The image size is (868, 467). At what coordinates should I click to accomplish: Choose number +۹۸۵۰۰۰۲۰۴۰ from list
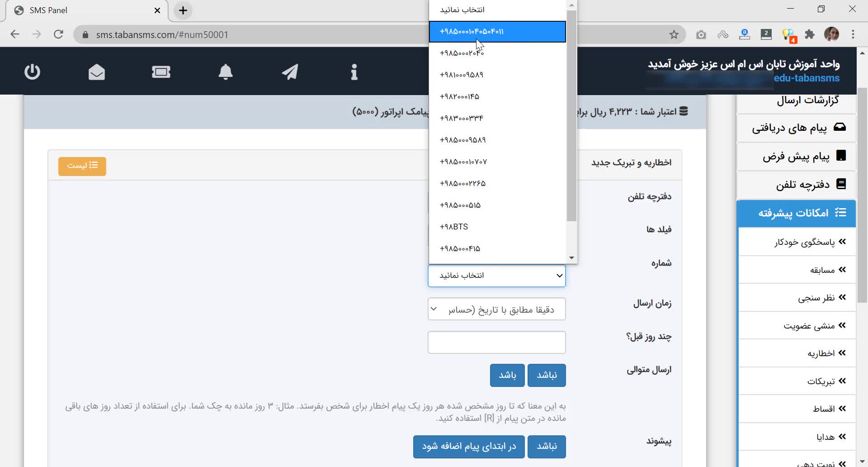[497, 53]
